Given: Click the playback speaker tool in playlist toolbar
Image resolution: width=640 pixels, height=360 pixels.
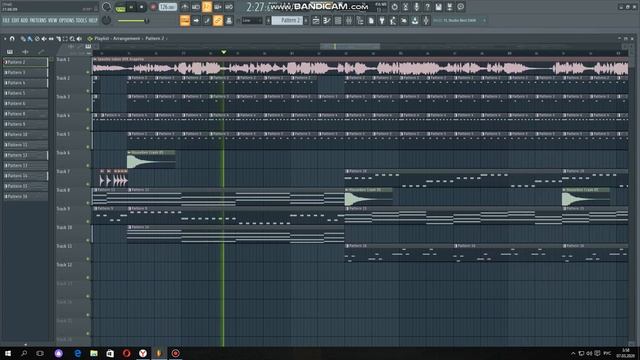Looking at the screenshot, I should (79, 39).
